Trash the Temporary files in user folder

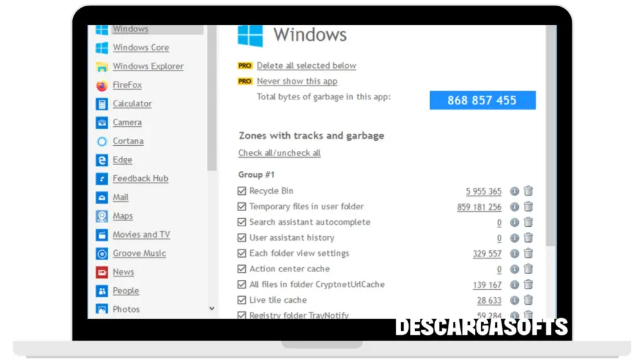[528, 206]
